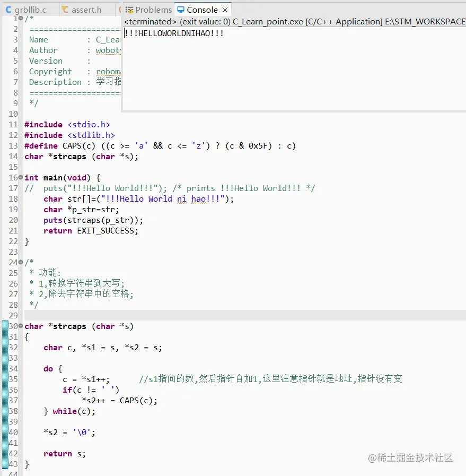Collapse the strcaps function fold at line 30
This screenshot has height=476, width=466.
20,326
